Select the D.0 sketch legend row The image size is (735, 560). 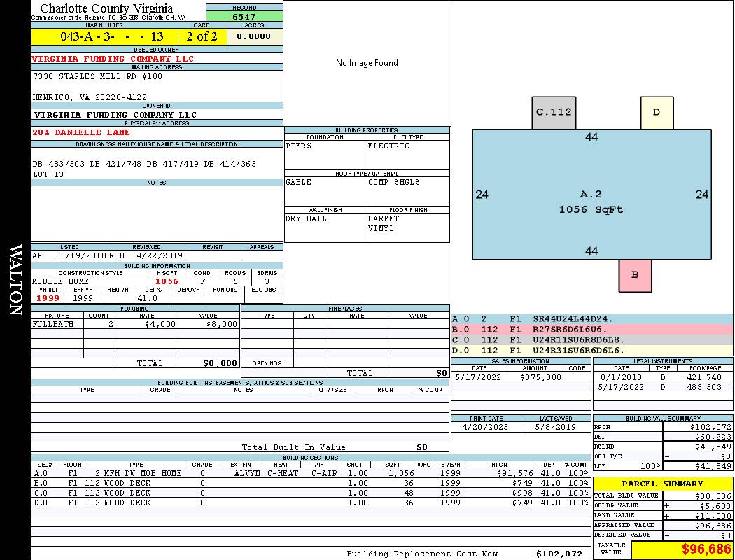click(x=591, y=350)
